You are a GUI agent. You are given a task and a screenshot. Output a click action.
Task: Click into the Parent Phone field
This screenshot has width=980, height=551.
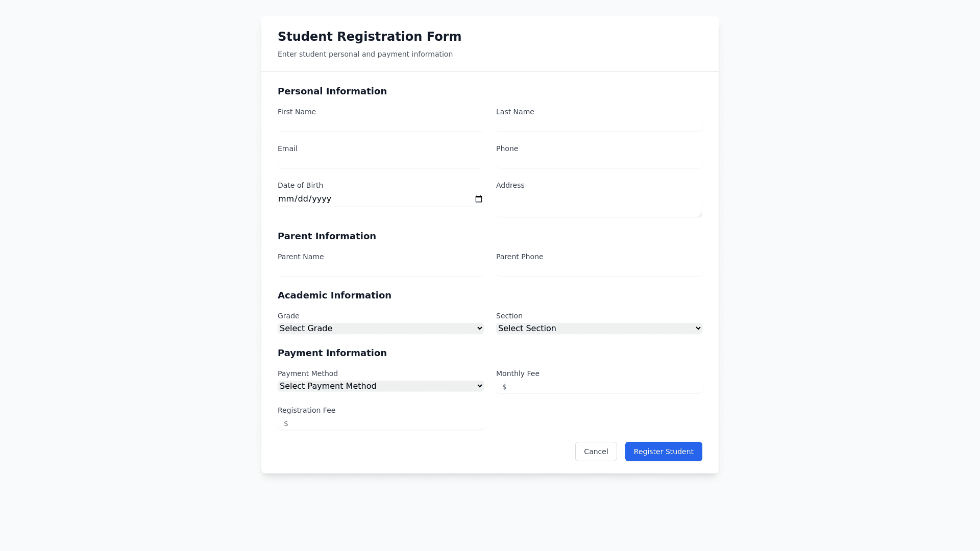(x=599, y=270)
